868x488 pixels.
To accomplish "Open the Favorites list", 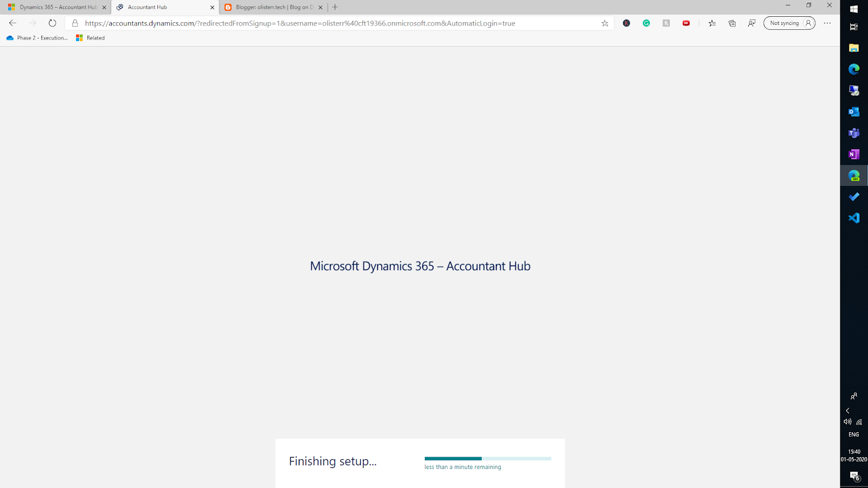I will coord(712,23).
